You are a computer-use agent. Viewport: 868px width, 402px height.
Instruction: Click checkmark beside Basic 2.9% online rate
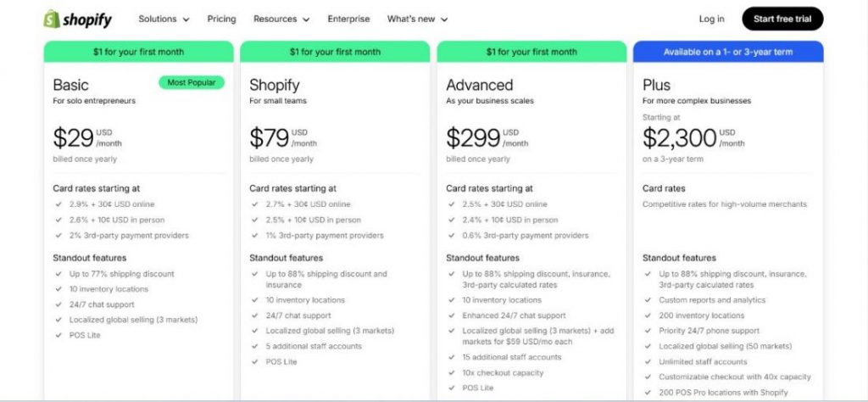(58, 204)
